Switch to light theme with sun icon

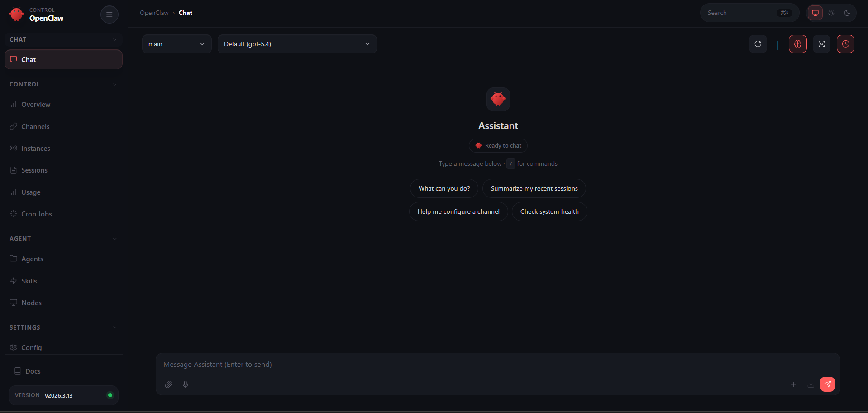pyautogui.click(x=831, y=13)
